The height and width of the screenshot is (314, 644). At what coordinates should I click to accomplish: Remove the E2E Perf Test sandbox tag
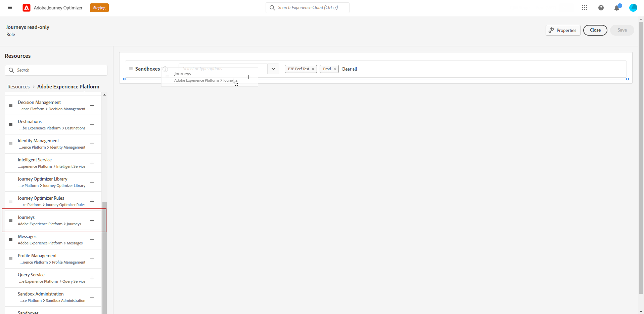click(313, 69)
